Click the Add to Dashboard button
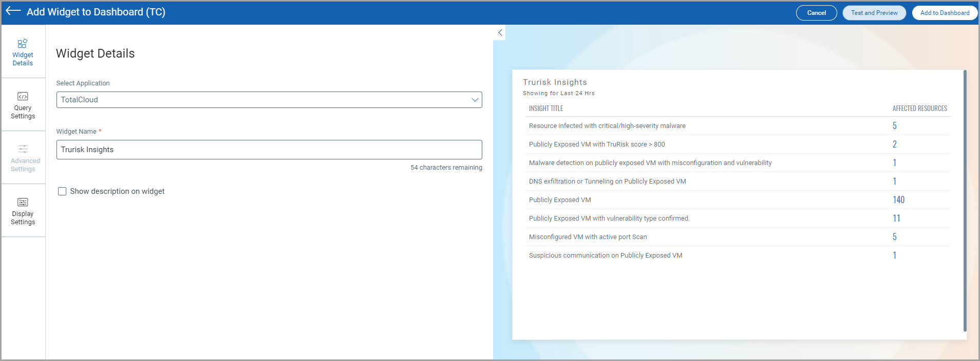Viewport: 980px width, 361px height. pyautogui.click(x=945, y=13)
